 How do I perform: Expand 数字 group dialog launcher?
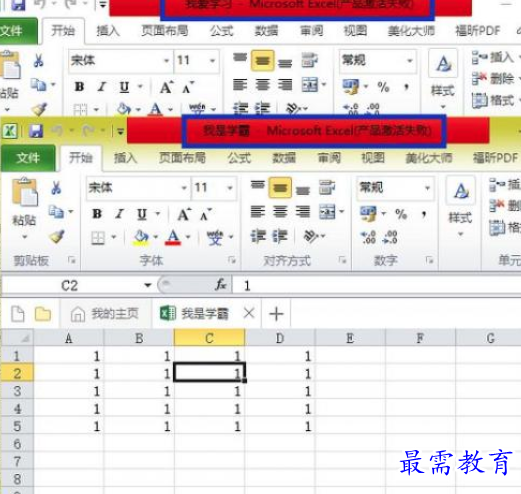pyautogui.click(x=429, y=260)
